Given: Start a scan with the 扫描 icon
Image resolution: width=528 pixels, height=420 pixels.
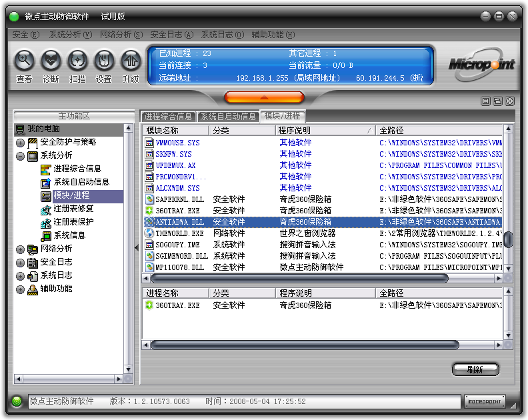Looking at the screenshot, I should coord(77,61).
